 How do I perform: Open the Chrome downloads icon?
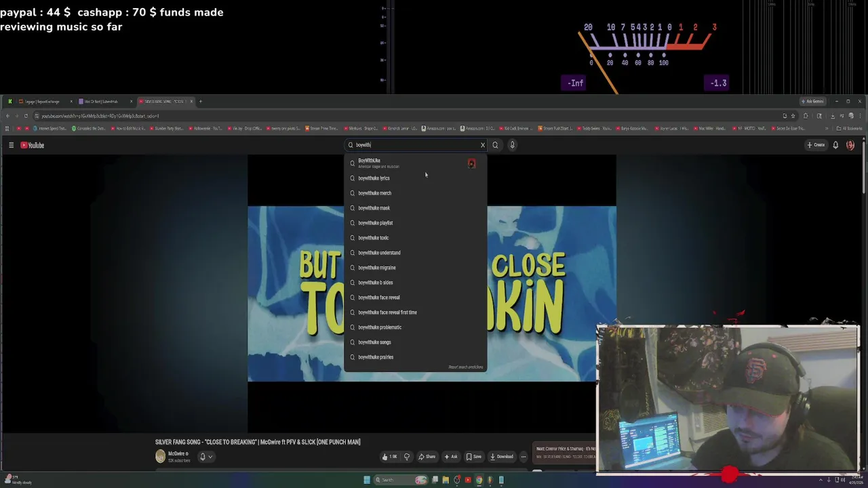point(833,116)
